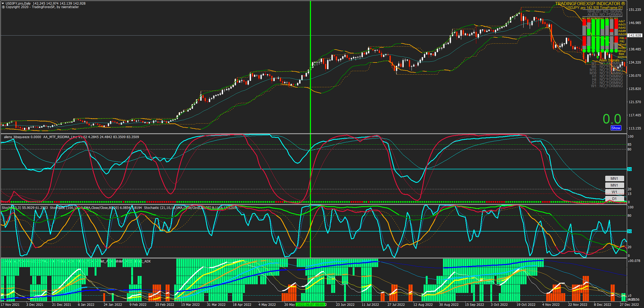
Task: Click the 113.155 price axis label
Action: tap(635, 128)
